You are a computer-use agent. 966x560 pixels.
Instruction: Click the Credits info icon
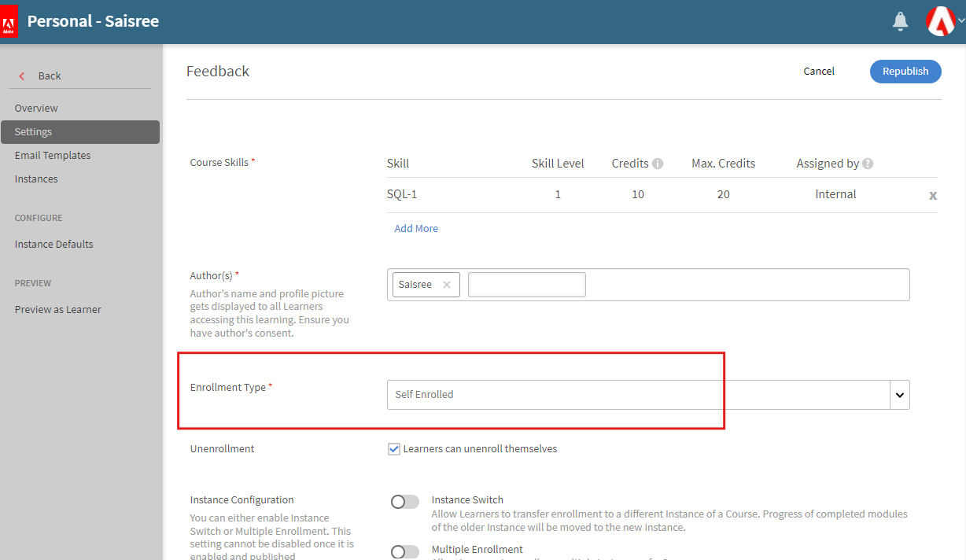point(658,164)
